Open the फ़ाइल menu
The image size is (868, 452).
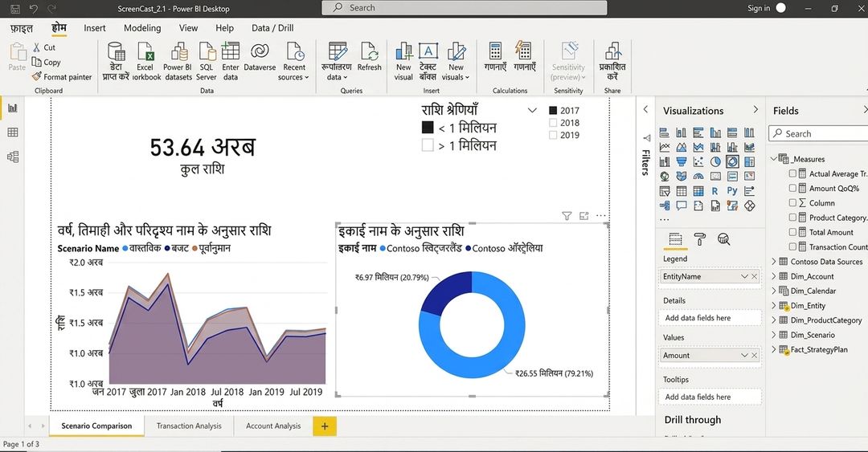(22, 28)
